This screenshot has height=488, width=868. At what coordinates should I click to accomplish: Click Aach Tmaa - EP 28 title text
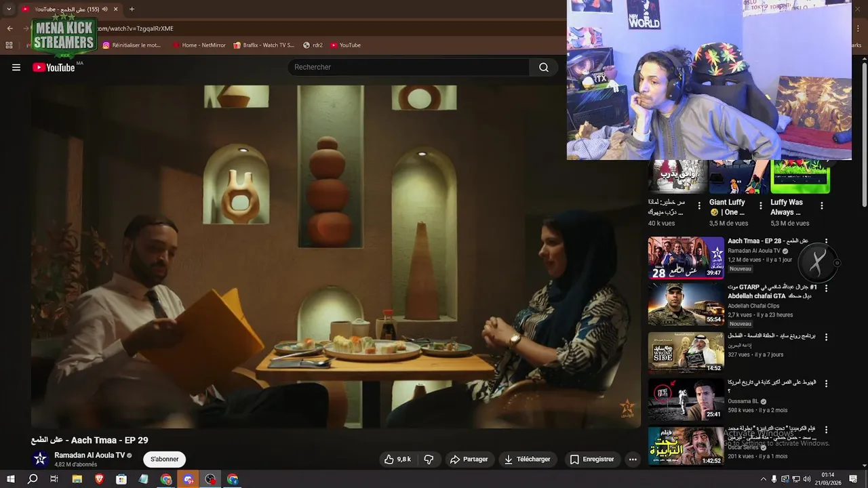coord(768,241)
